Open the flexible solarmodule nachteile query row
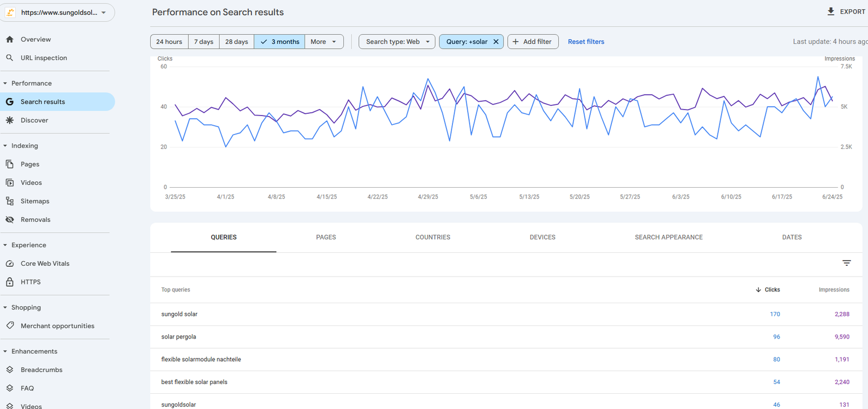Screen dimensions: 868x409 click(506, 360)
